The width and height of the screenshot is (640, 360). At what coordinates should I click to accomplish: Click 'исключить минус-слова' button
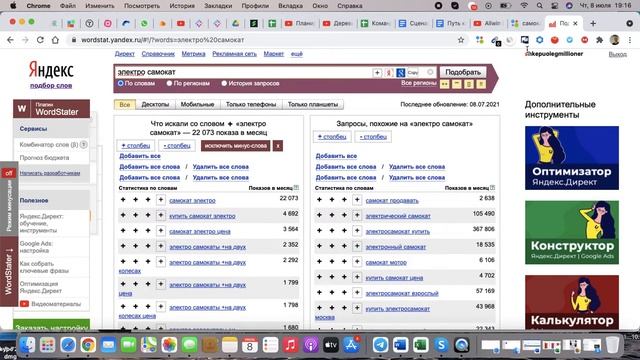pos(236,146)
